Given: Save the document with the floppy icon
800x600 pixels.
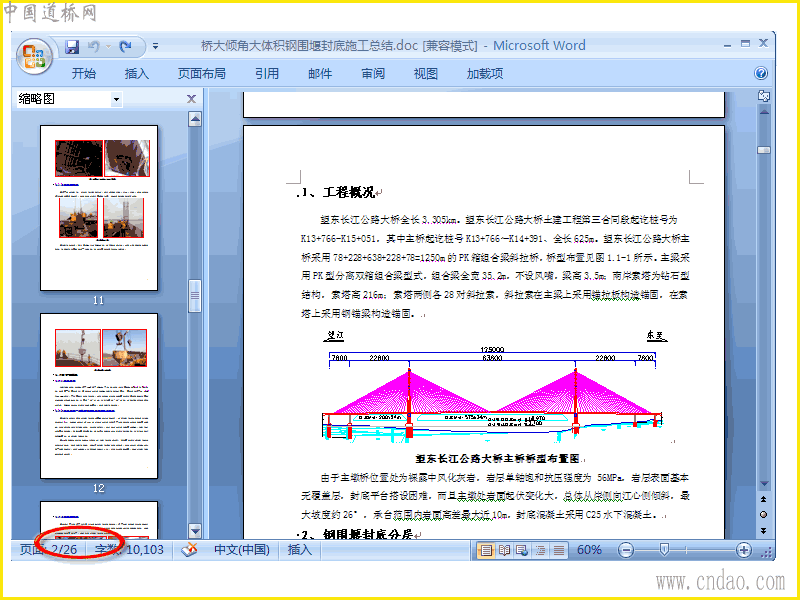Looking at the screenshot, I should (x=72, y=47).
